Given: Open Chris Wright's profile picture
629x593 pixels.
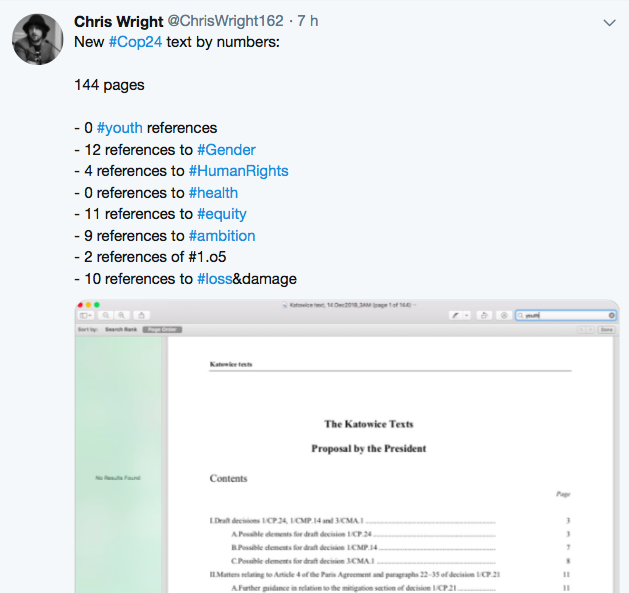Looking at the screenshot, I should [38, 39].
